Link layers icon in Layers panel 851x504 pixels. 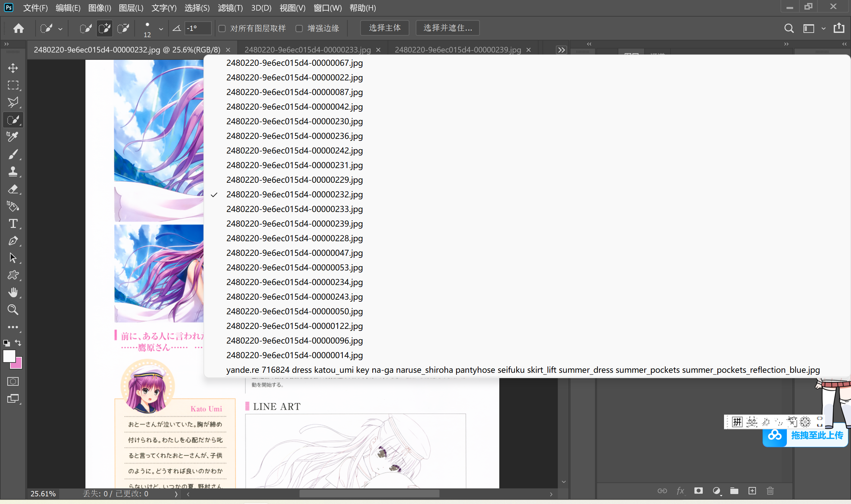tap(662, 491)
